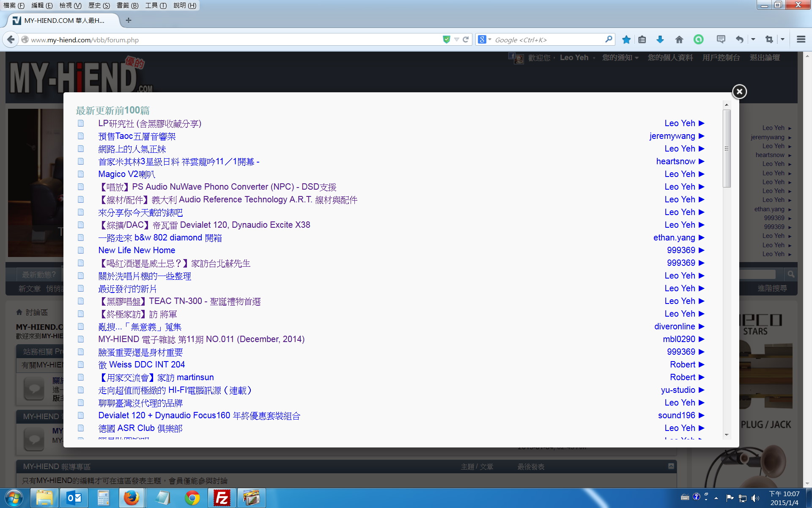
Task: Select the MY-HIEND.COM browser tab
Action: tap(63, 20)
